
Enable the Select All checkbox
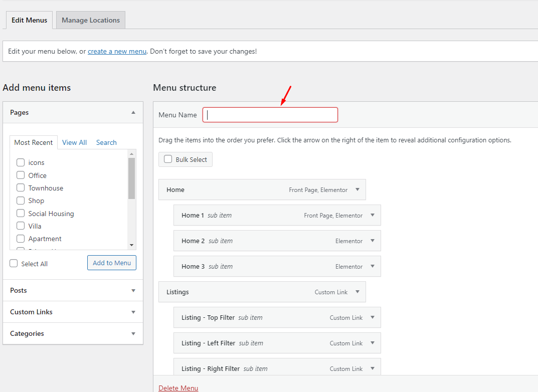[x=14, y=264]
